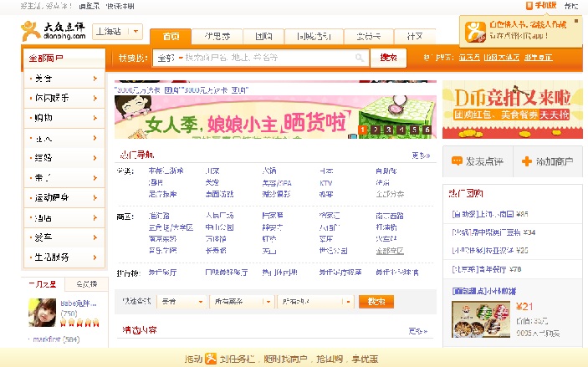Go to banner slide 3
This screenshot has height=367, width=588.
coord(389,130)
